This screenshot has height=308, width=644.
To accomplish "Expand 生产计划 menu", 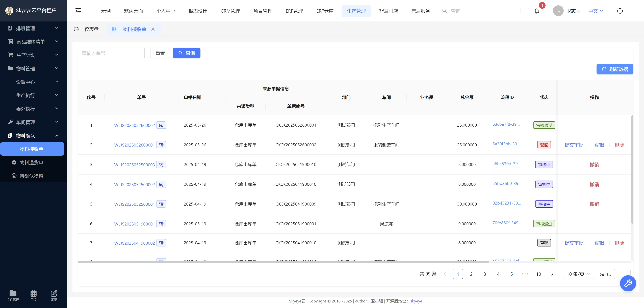I will tap(34, 55).
